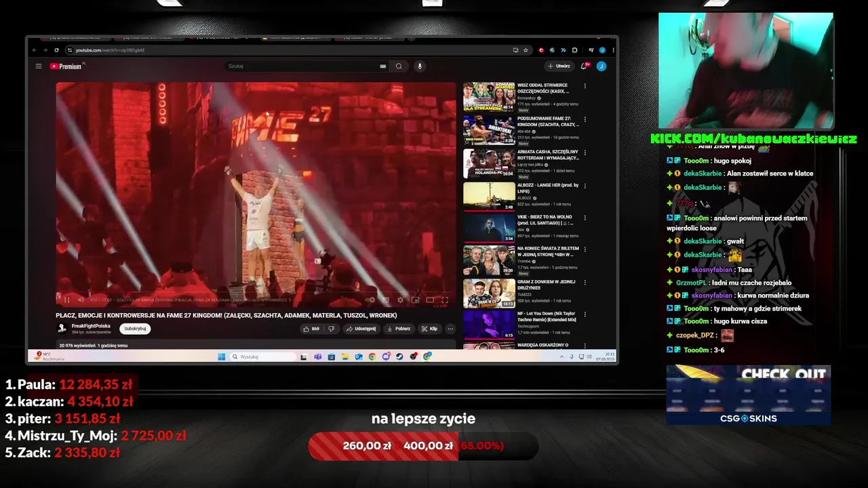The width and height of the screenshot is (868, 488).
Task: Open the more actions ellipsis under the video
Action: point(450,329)
